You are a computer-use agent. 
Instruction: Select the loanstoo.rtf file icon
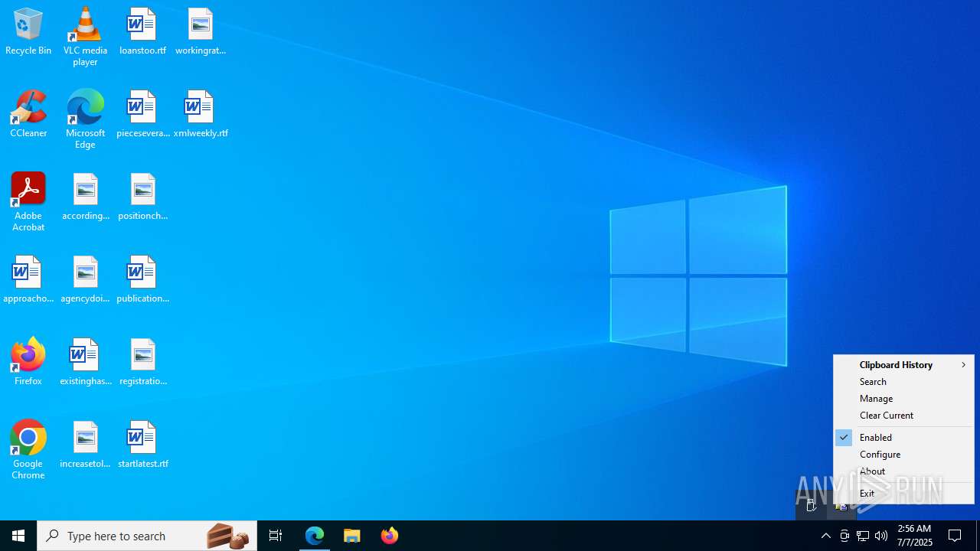click(142, 31)
